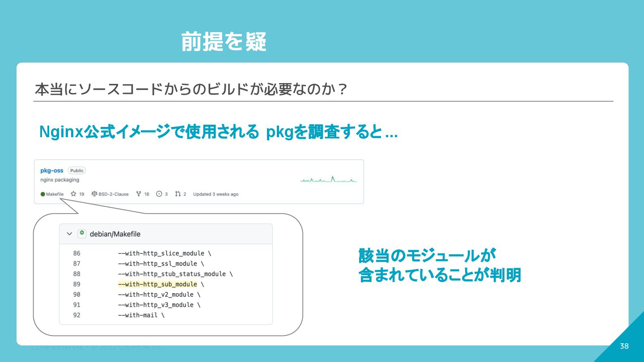Click the fork icon showing 18
This screenshot has height=362, width=644.
pyautogui.click(x=139, y=194)
